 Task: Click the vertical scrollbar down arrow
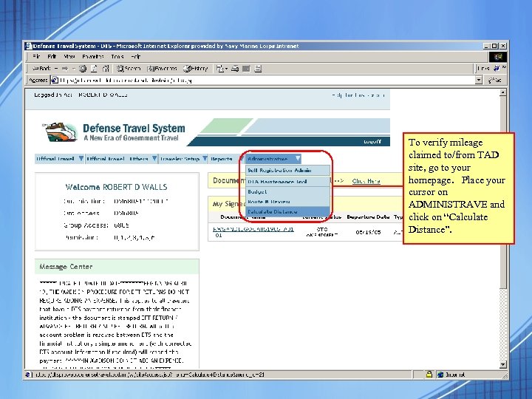pyautogui.click(x=502, y=365)
